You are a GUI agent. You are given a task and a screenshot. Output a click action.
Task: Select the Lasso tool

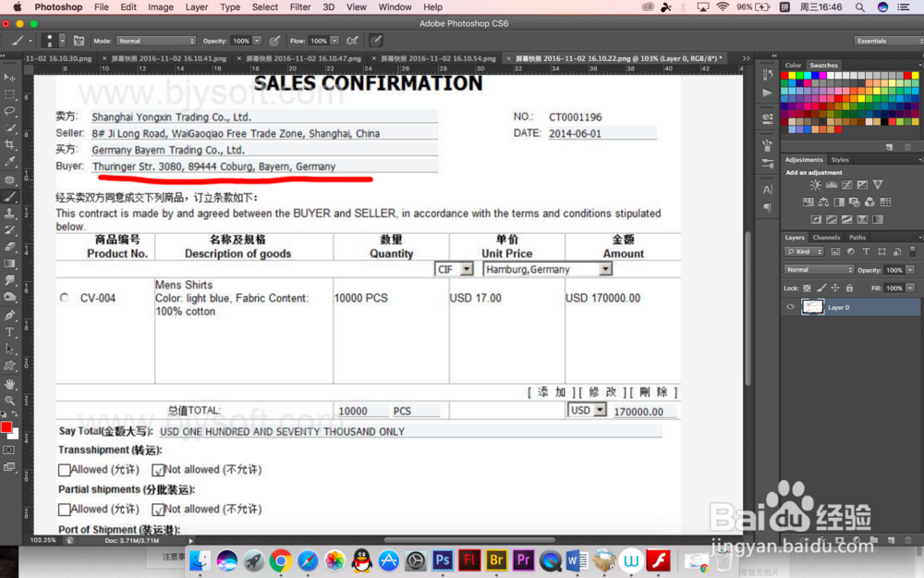click(9, 111)
